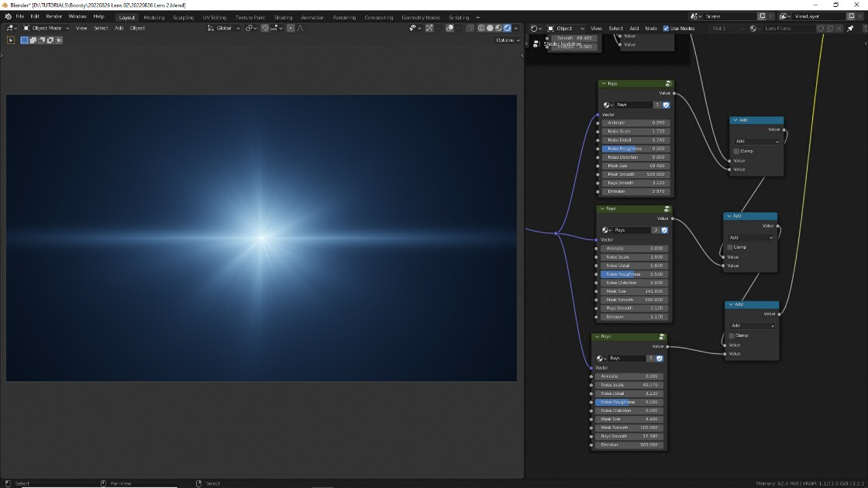868x488 pixels.
Task: Enable Clamp on the middle Add node
Action: click(x=729, y=247)
